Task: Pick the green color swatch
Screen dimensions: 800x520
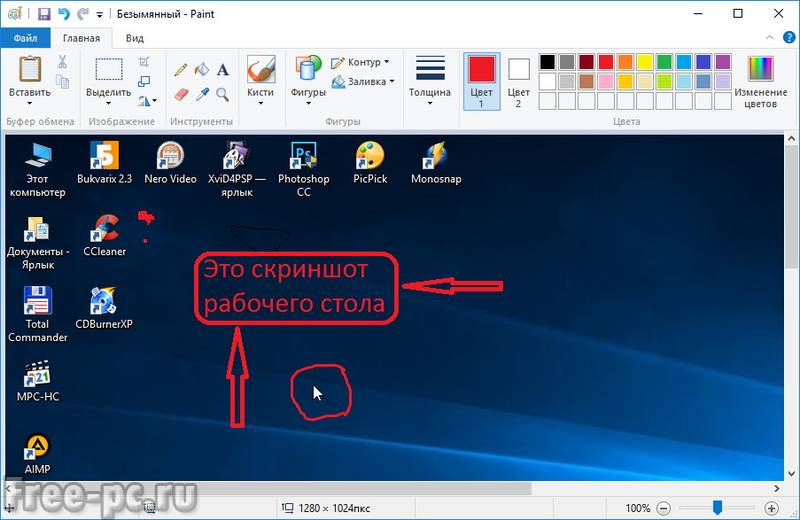Action: click(x=664, y=62)
